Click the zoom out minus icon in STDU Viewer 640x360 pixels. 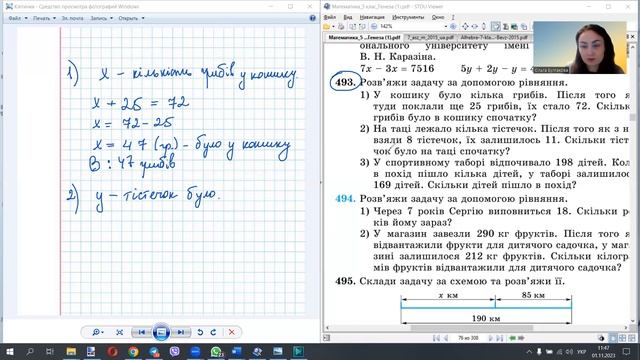tap(374, 27)
